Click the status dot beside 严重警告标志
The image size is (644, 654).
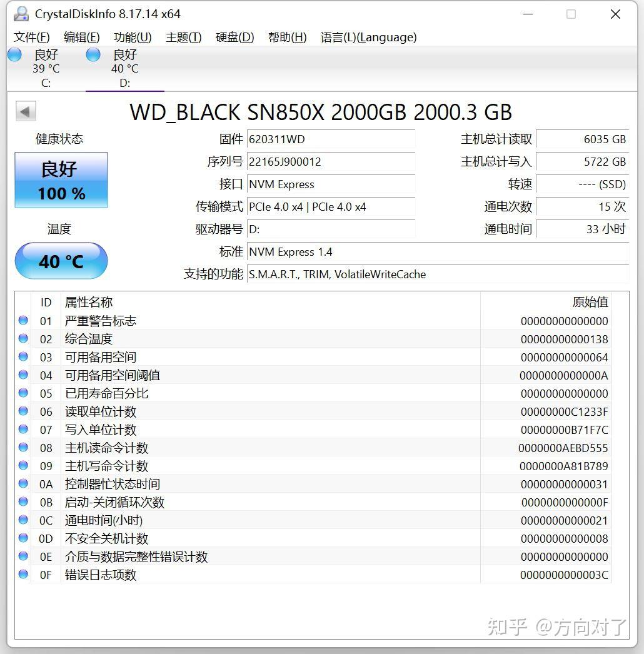pos(23,321)
